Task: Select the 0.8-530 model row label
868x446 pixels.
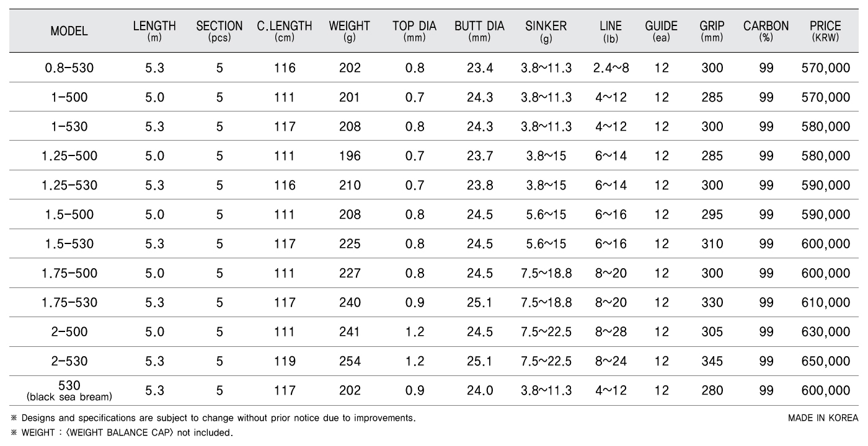Action: (x=69, y=68)
